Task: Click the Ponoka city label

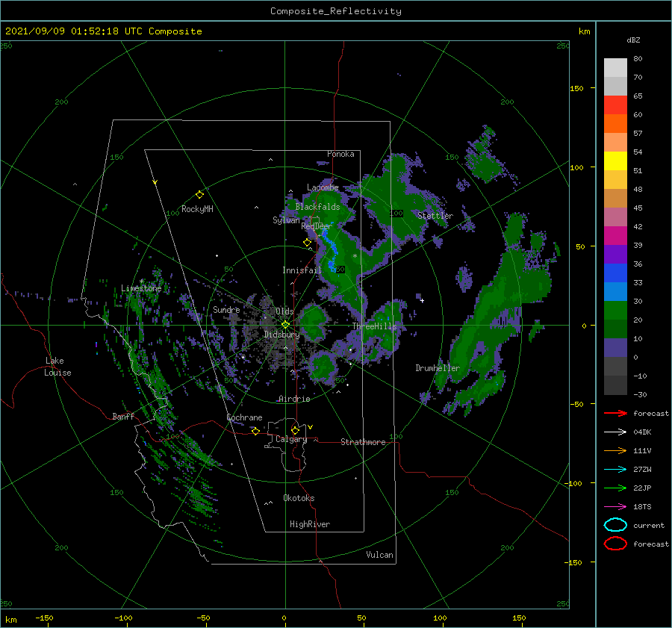Action: [340, 154]
